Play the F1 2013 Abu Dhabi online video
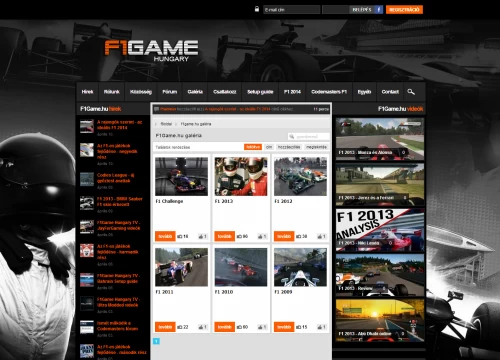Image resolution: width=500 pixels, height=360 pixels. (380, 320)
